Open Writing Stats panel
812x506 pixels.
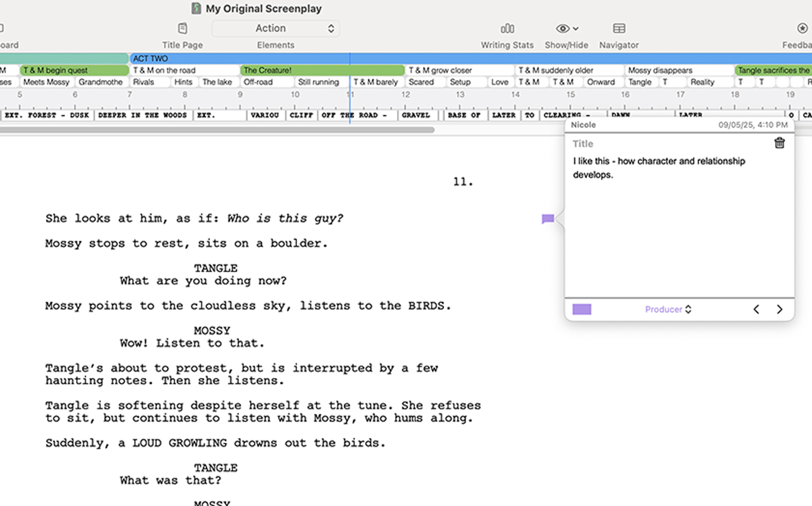[507, 29]
